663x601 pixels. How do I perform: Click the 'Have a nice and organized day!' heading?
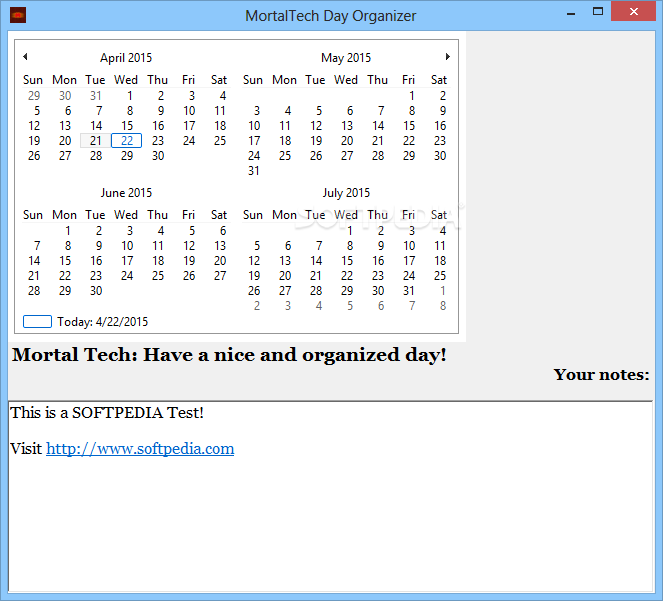click(295, 355)
